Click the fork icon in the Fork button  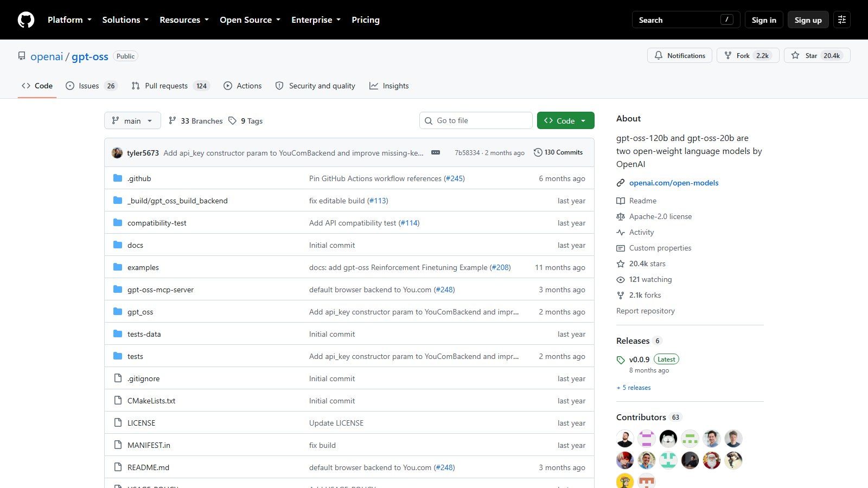(x=728, y=55)
